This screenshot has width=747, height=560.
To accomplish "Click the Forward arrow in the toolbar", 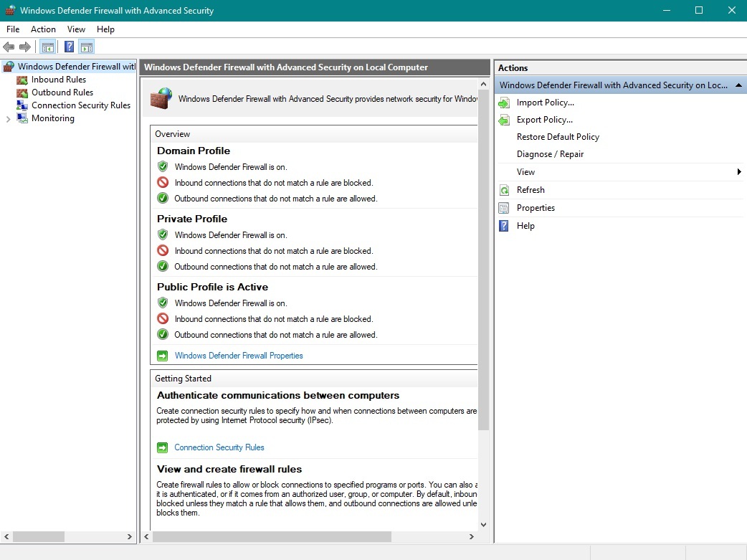I will 25,47.
